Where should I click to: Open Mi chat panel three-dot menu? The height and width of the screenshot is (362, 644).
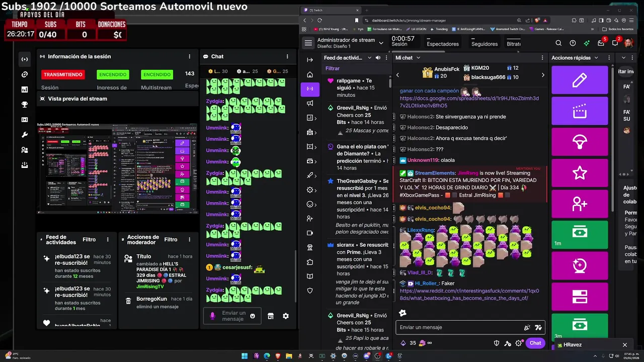[543, 58]
